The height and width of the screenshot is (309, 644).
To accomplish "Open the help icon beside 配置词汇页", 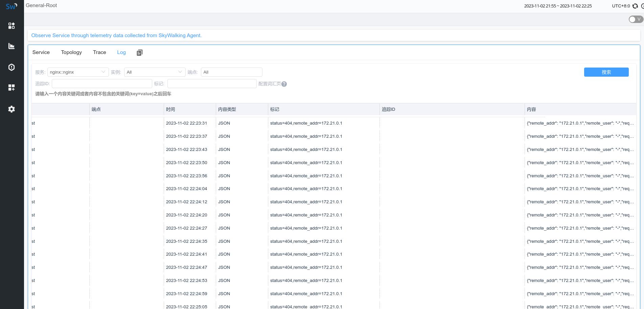I will (x=284, y=84).
